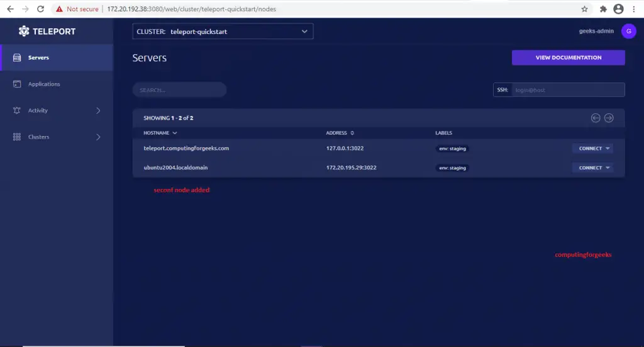The width and height of the screenshot is (644, 347).
Task: Click the Activity sidebar icon
Action: point(17,110)
